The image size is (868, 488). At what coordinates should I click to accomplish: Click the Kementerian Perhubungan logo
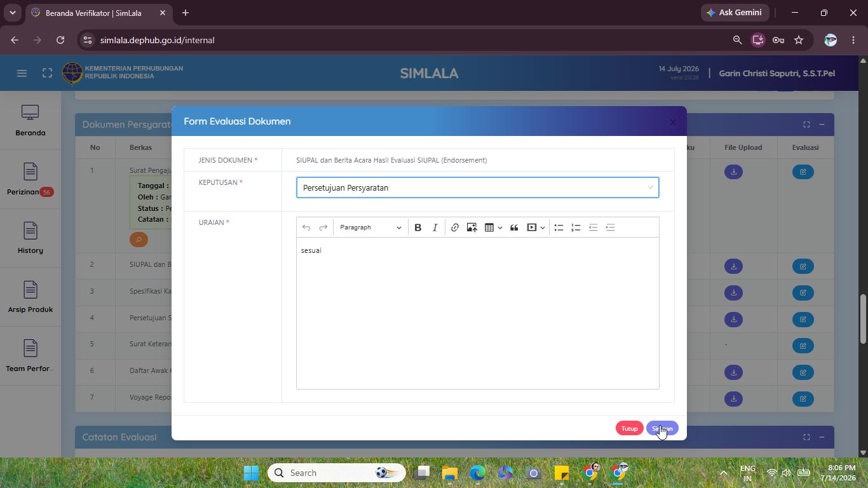click(x=122, y=72)
